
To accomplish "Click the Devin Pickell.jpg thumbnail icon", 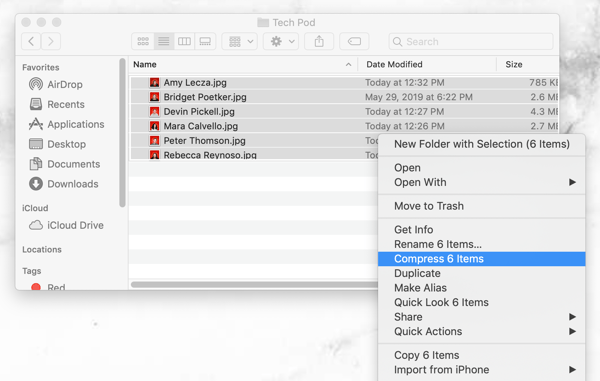I will 155,111.
